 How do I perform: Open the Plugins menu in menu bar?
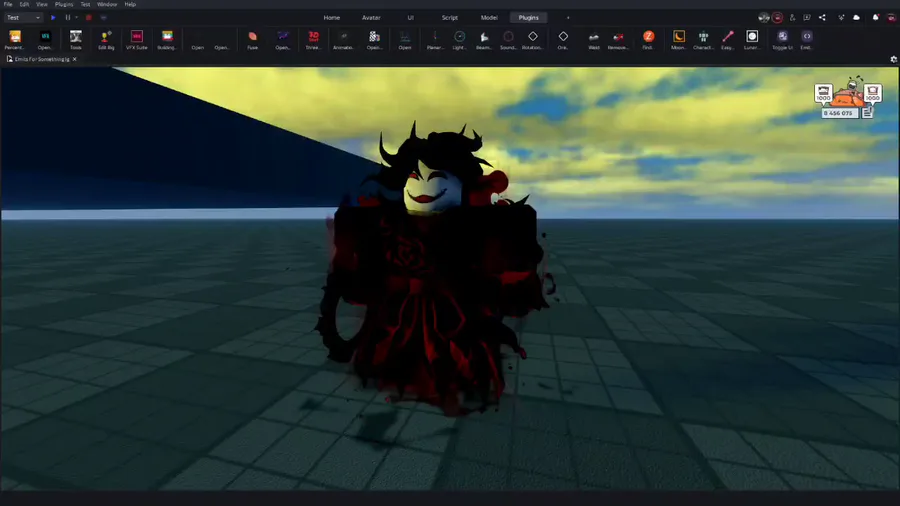point(64,4)
